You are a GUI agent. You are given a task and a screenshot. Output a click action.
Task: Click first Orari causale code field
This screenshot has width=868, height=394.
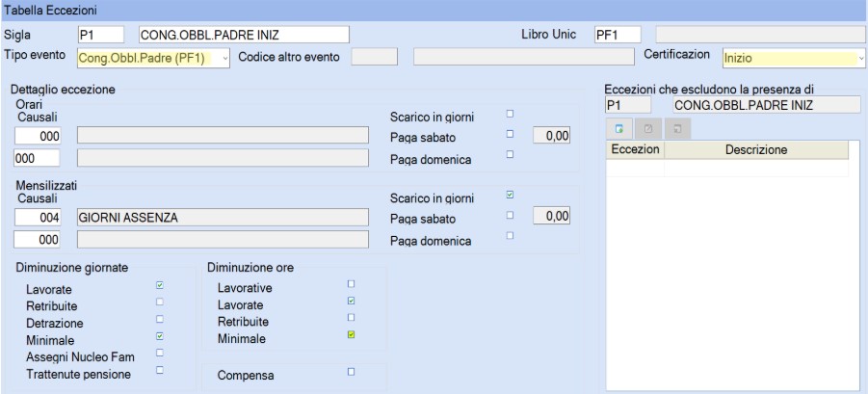[37, 135]
